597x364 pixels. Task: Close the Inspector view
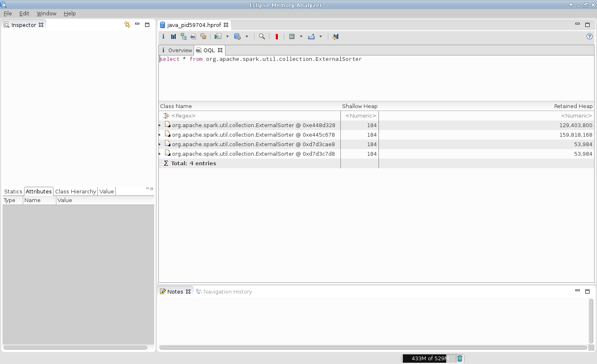(x=41, y=25)
